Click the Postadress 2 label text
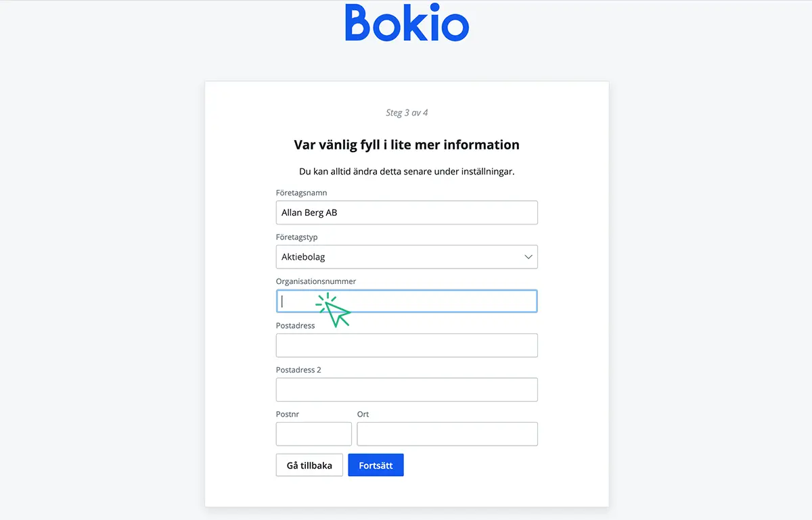 pos(298,370)
